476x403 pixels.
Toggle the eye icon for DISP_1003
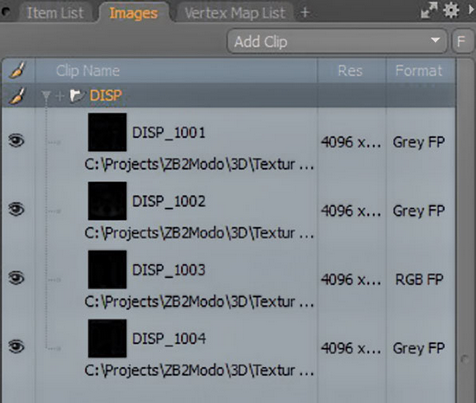pyautogui.click(x=17, y=278)
